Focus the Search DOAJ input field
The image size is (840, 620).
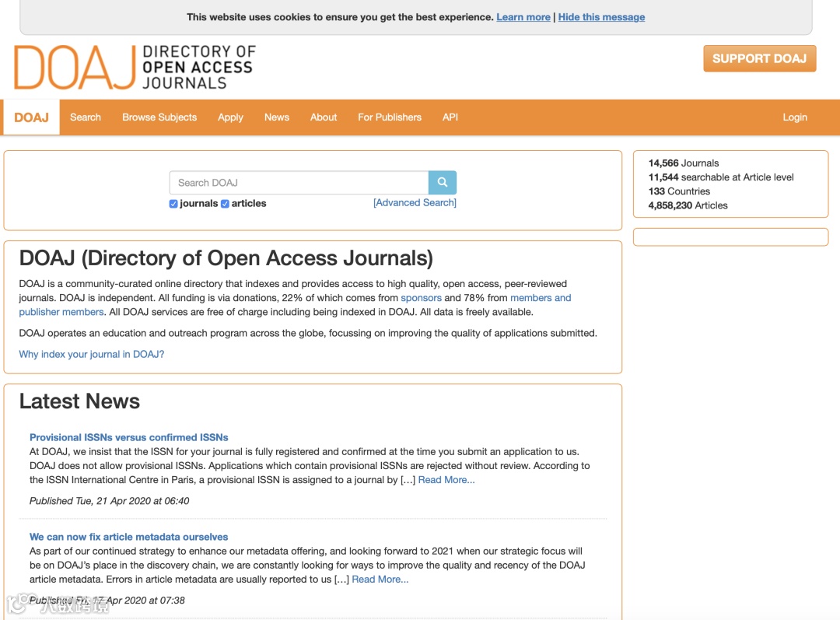point(299,183)
